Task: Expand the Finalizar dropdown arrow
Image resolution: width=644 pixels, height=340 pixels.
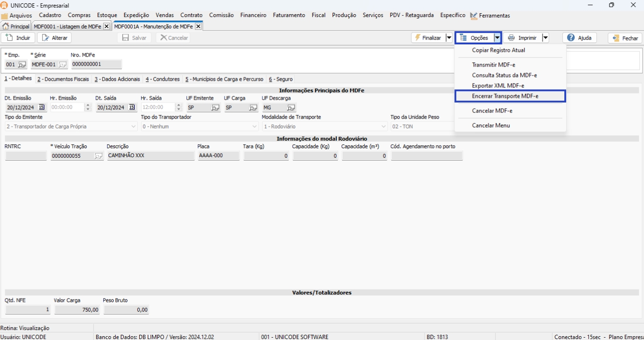Action: [449, 38]
